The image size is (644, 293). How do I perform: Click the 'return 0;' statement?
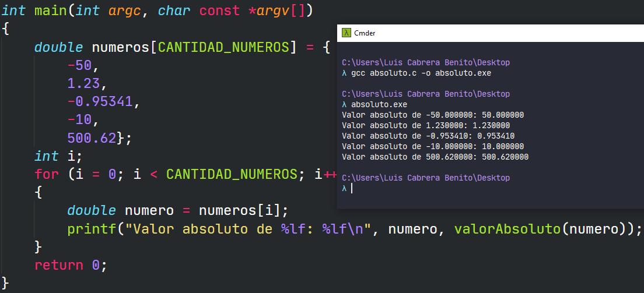point(71,265)
